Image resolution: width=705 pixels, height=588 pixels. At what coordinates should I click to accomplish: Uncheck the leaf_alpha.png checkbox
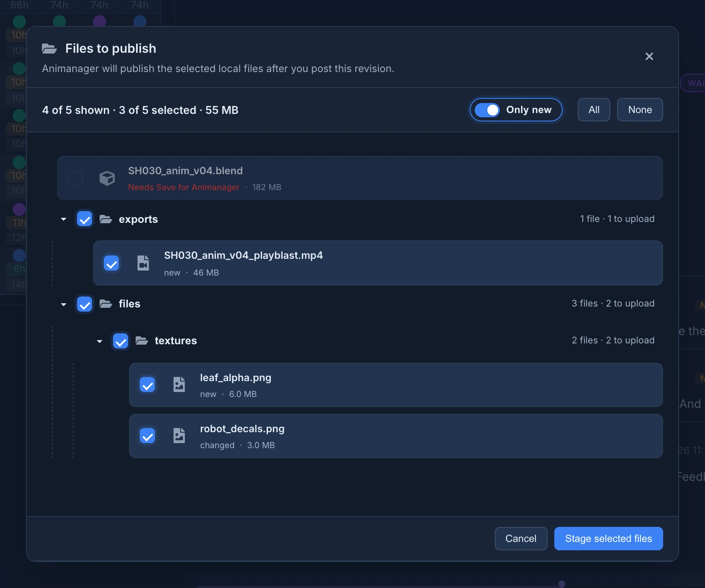click(x=147, y=385)
